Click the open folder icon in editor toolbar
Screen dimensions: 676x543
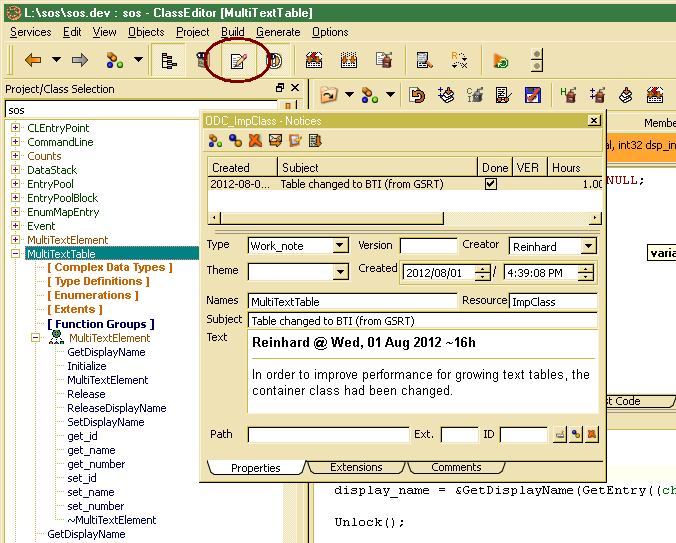click(328, 95)
